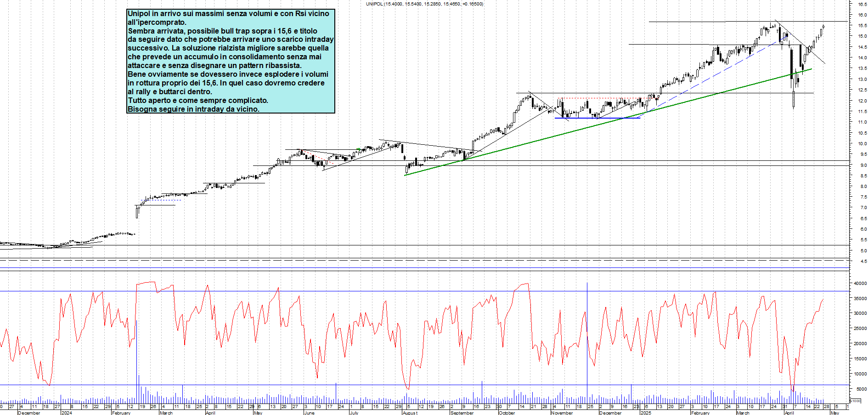
Task: Click the 9.0 price axis label
Action: tap(863, 165)
